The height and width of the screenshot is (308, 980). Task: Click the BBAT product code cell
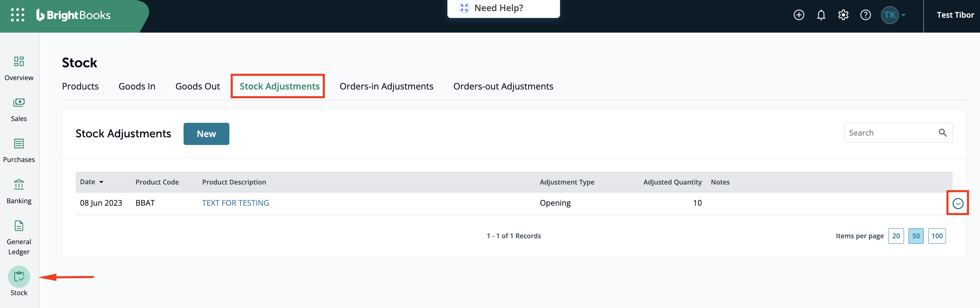click(x=145, y=203)
